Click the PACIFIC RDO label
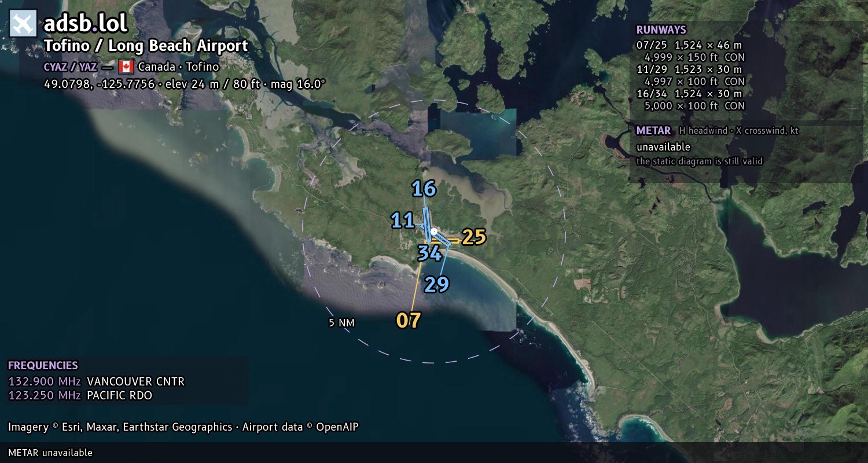The image size is (868, 463). [119, 395]
